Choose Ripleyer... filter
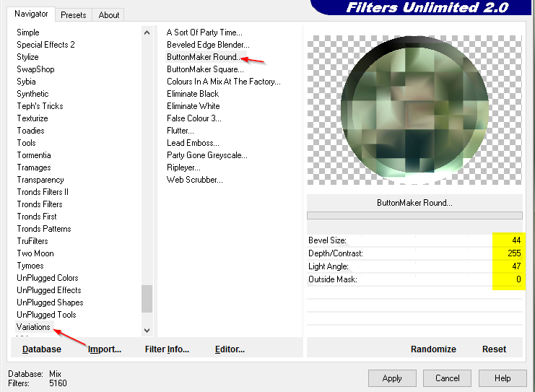This screenshot has height=392, width=535. point(183,167)
